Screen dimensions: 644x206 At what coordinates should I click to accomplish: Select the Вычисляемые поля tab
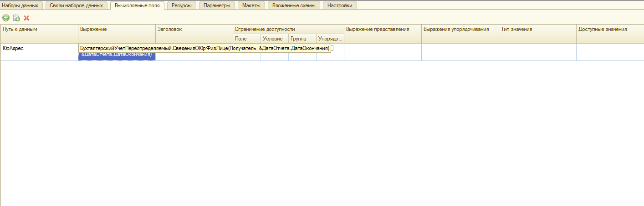point(138,5)
